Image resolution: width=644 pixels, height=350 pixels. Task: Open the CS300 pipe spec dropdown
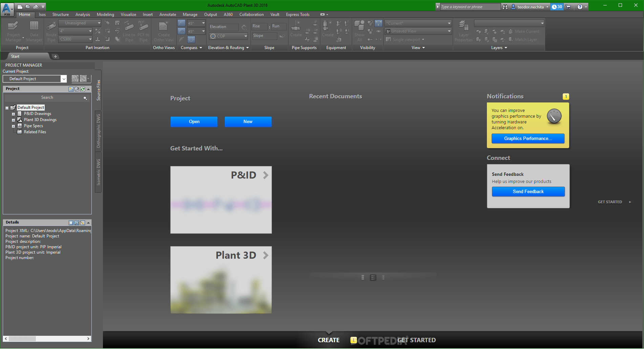(x=76, y=39)
